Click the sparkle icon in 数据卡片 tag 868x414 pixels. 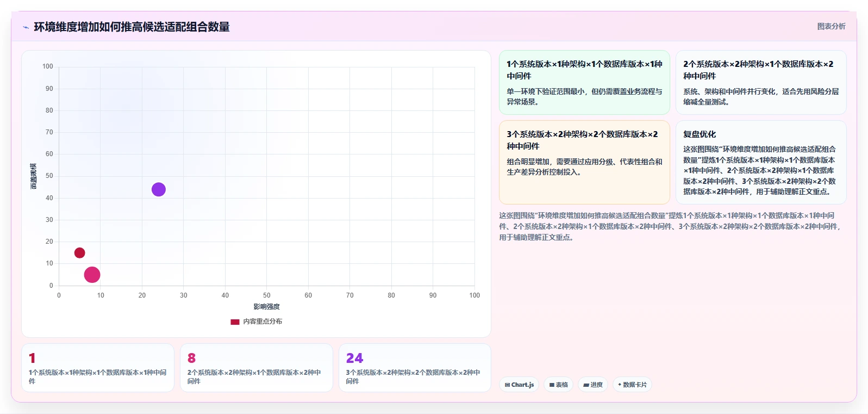(620, 385)
